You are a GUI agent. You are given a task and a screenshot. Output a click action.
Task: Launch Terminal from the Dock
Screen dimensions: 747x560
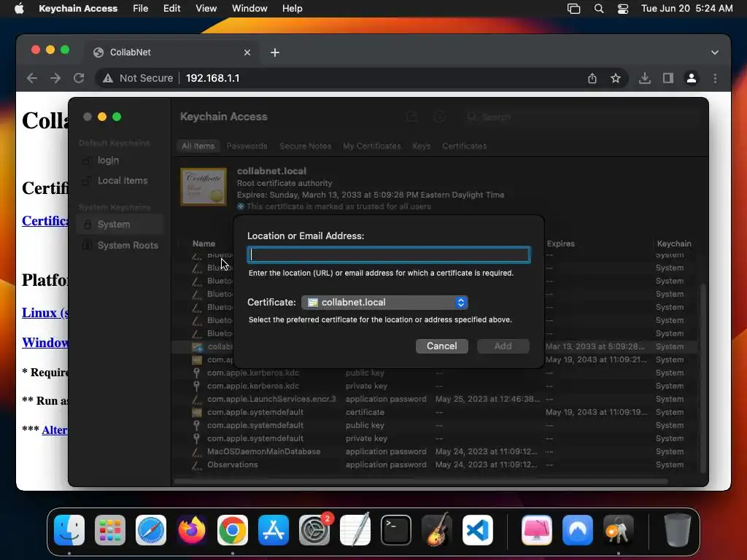pyautogui.click(x=396, y=530)
